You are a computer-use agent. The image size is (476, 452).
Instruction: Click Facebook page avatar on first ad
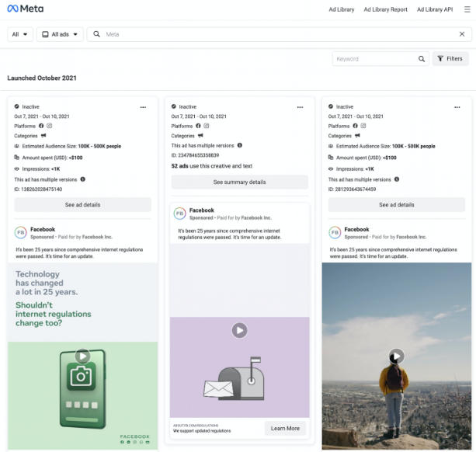pos(21,232)
